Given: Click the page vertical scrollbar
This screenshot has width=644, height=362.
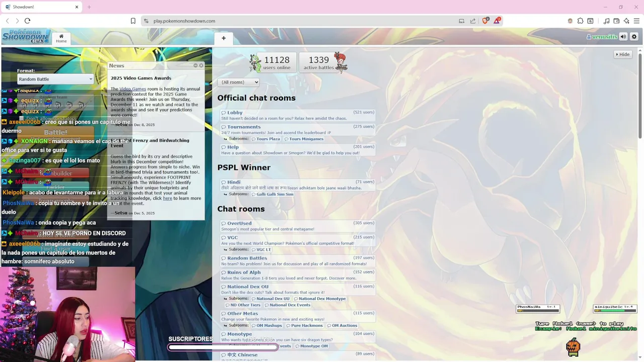Looking at the screenshot, I should (640, 96).
